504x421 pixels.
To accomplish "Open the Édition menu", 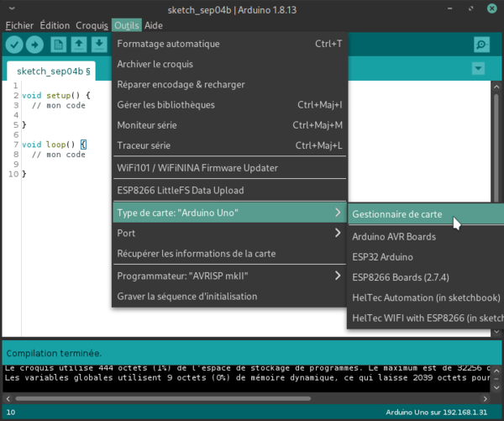I will [x=55, y=25].
